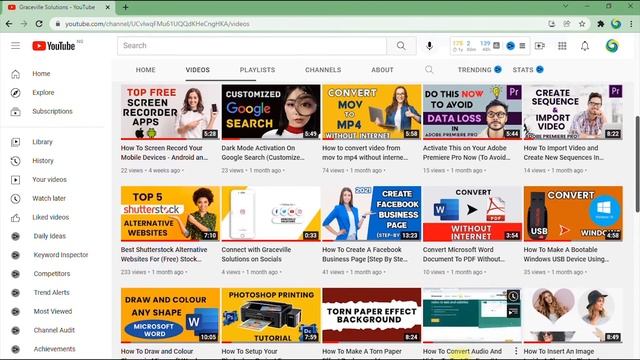Bookmark this page with star icon
This screenshot has width=640, height=360.
[x=582, y=24]
